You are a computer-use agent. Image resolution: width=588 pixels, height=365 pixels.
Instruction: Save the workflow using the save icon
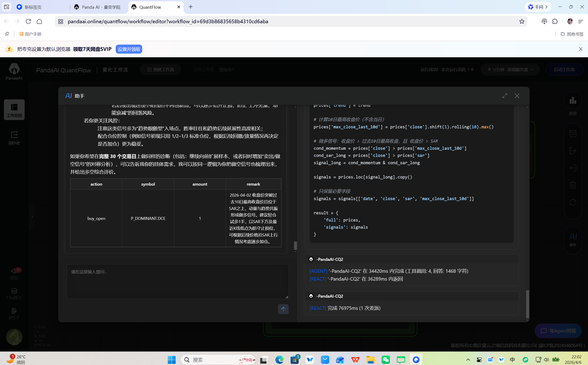click(x=573, y=133)
